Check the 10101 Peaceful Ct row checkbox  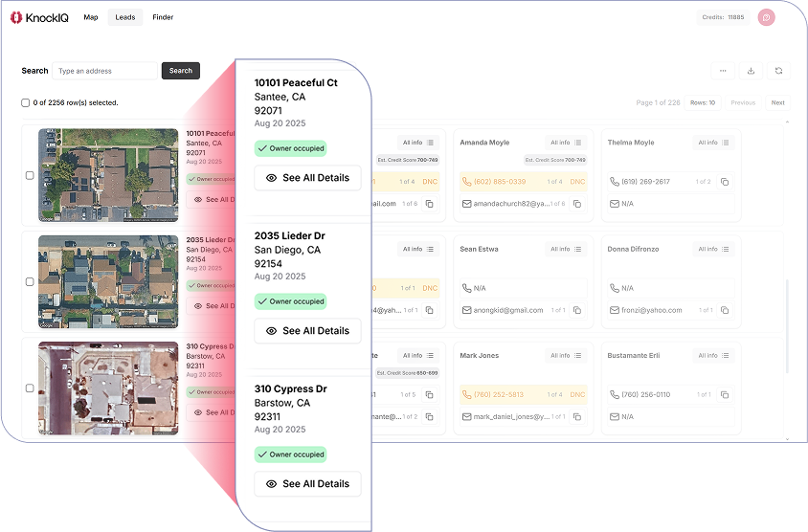[x=30, y=175]
